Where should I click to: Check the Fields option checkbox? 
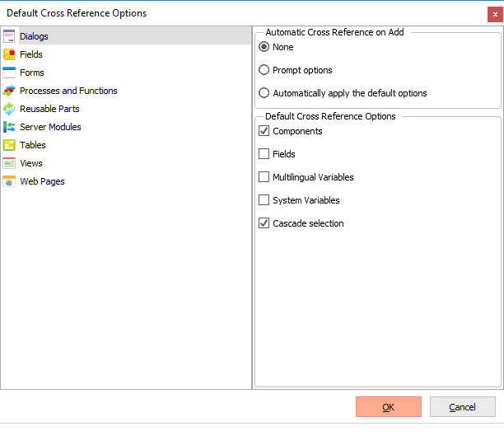pyautogui.click(x=264, y=154)
